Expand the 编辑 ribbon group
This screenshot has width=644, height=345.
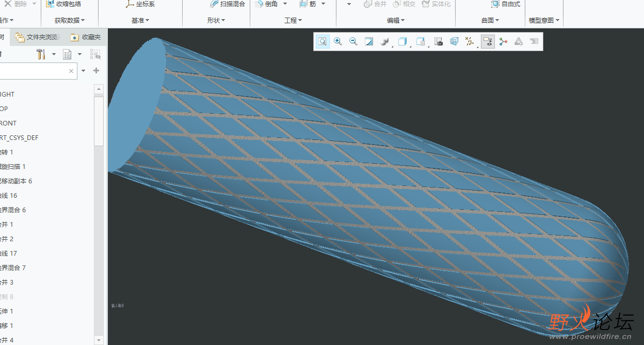(x=396, y=21)
